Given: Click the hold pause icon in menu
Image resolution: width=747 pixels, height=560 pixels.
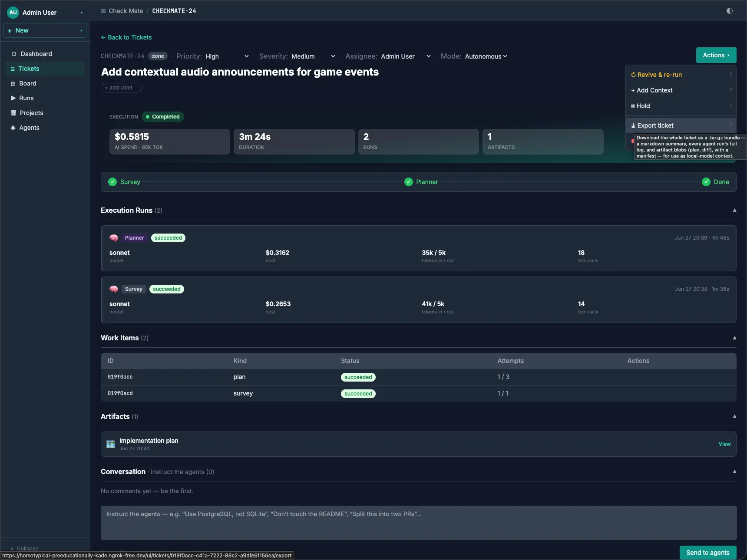Looking at the screenshot, I should point(633,106).
